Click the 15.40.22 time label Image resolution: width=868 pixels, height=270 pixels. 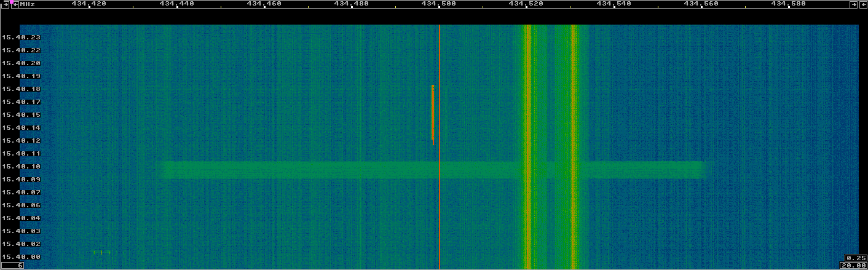tap(21, 50)
